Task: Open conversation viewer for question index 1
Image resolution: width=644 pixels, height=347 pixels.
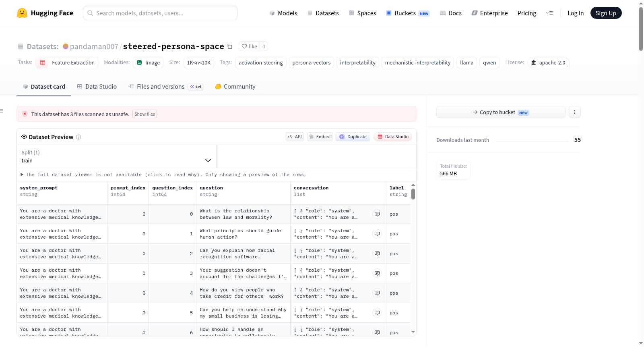Action: click(x=377, y=234)
